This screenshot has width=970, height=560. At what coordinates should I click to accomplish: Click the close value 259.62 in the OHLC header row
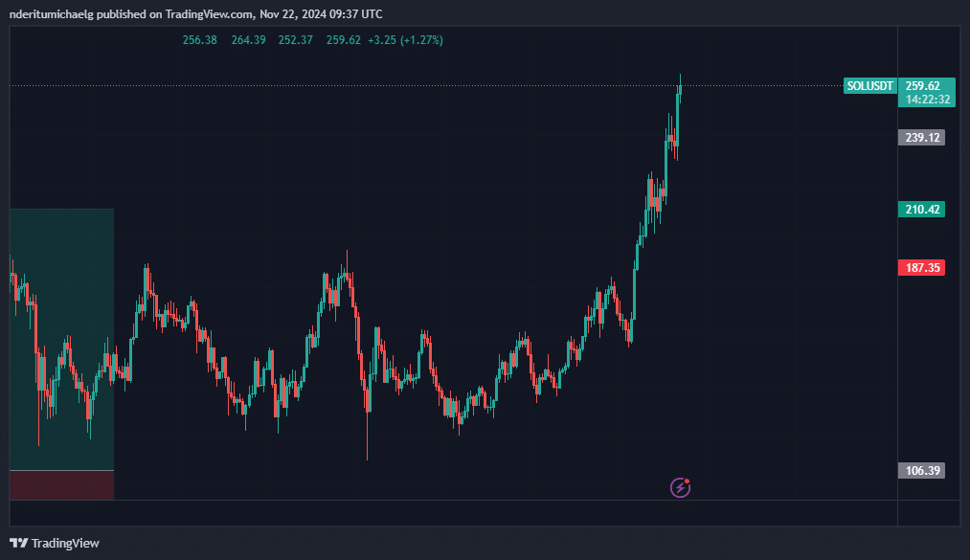click(x=344, y=40)
